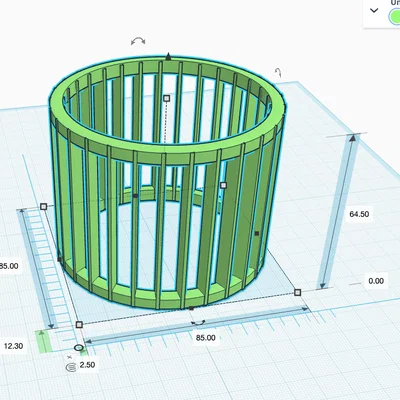The width and height of the screenshot is (400, 400).
Task: Click the black back-edge midpoint handle
Action: click(135, 196)
